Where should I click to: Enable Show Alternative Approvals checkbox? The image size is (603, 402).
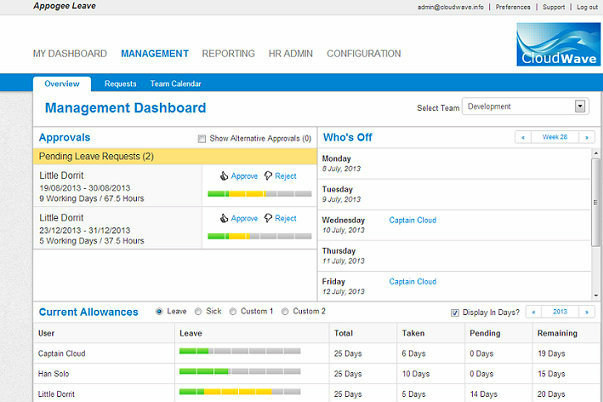click(202, 138)
